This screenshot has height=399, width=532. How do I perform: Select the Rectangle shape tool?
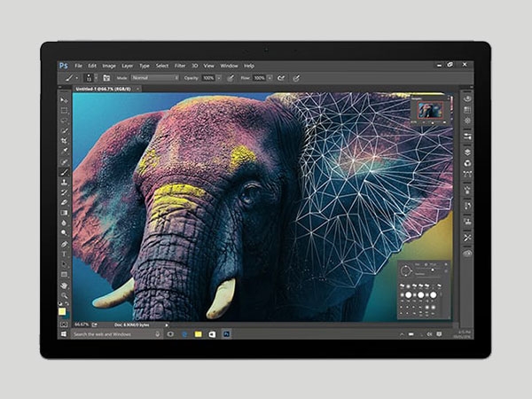64,275
